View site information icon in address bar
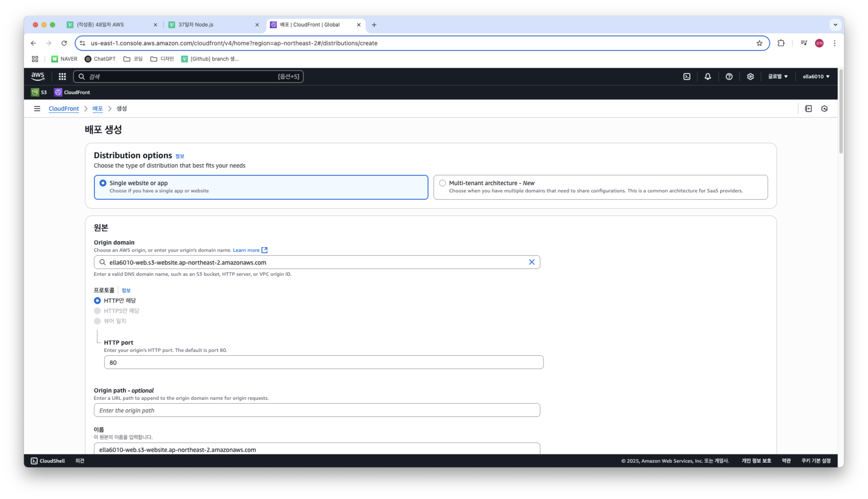868x499 pixels. point(82,43)
